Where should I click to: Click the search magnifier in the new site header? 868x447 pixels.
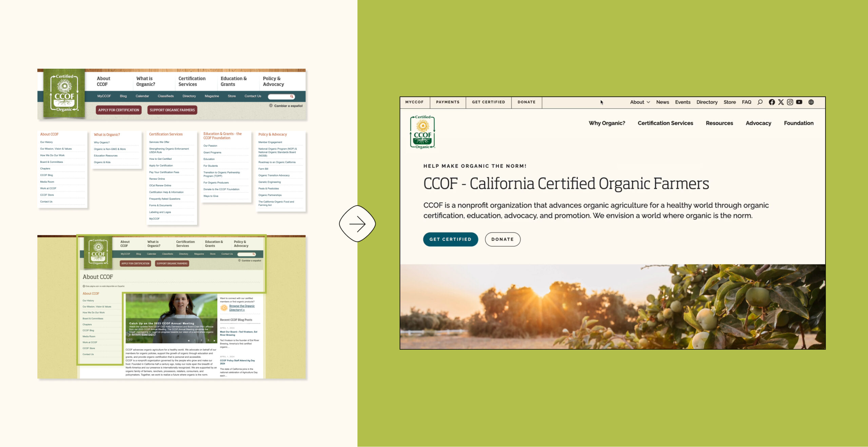(760, 102)
